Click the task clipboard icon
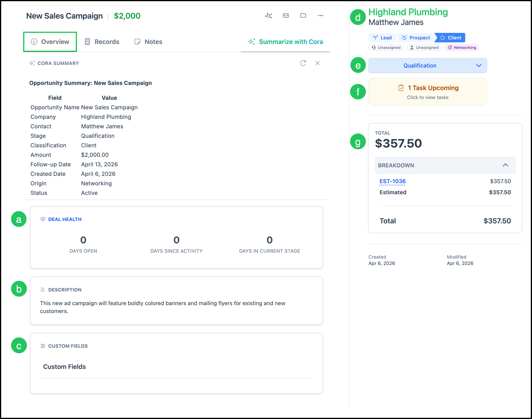Viewport: 532px width, 419px height. (x=401, y=88)
